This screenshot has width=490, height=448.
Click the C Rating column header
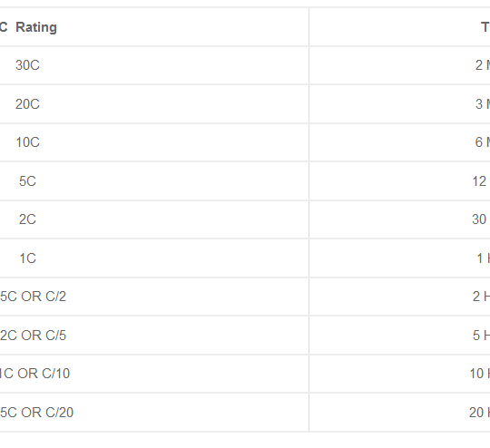point(28,27)
